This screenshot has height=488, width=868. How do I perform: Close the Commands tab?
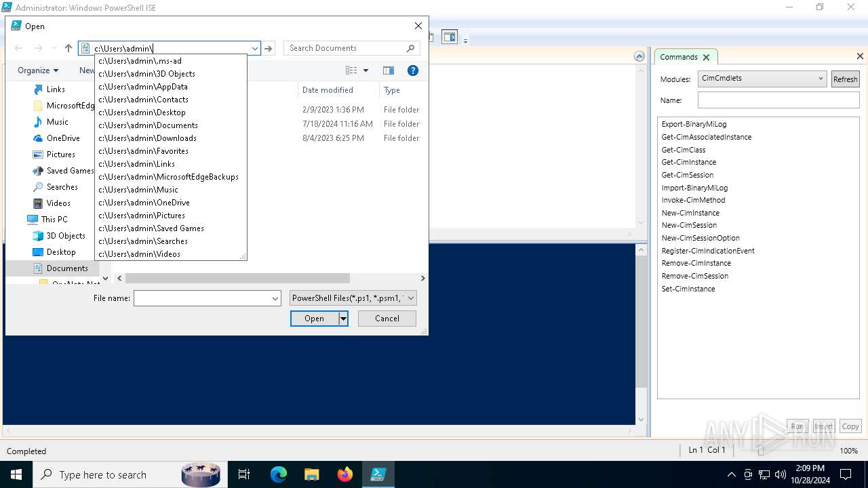(706, 58)
